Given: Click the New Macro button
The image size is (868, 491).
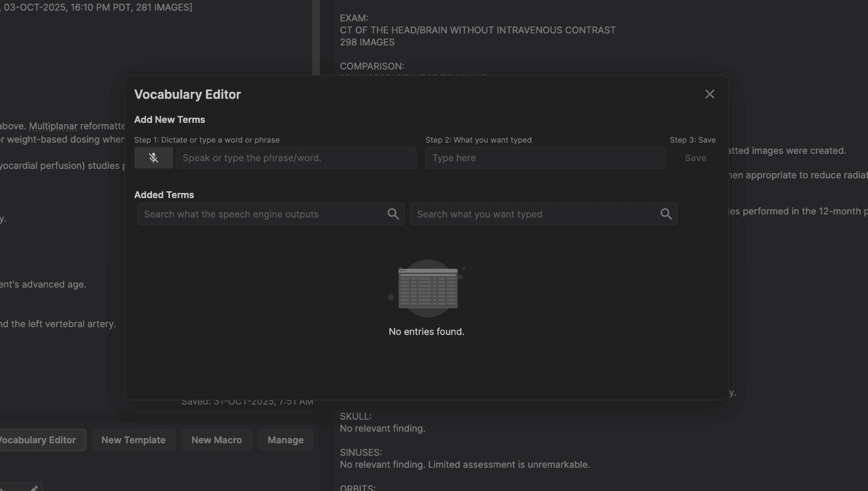Looking at the screenshot, I should pos(216,440).
